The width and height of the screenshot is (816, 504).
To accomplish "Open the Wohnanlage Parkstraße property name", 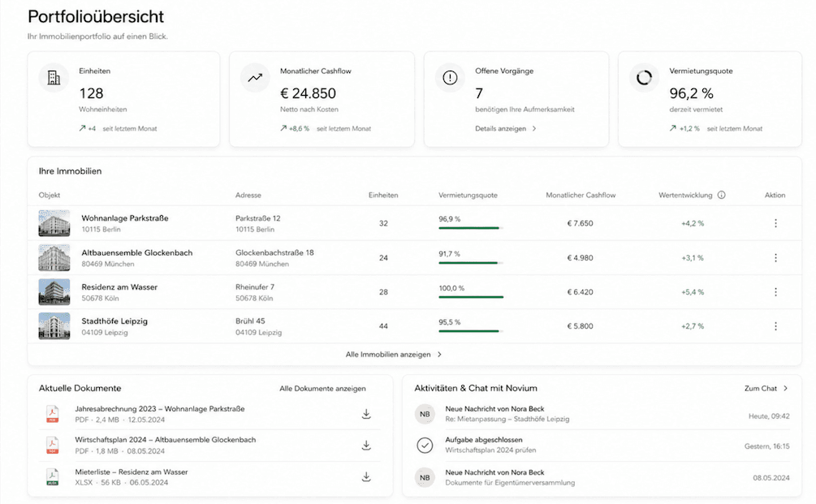I will pos(125,218).
